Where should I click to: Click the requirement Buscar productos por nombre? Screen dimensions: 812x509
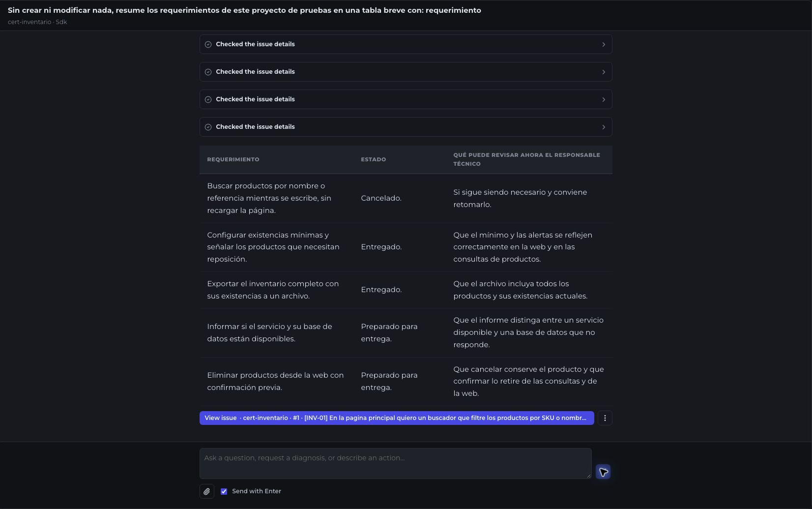(269, 198)
